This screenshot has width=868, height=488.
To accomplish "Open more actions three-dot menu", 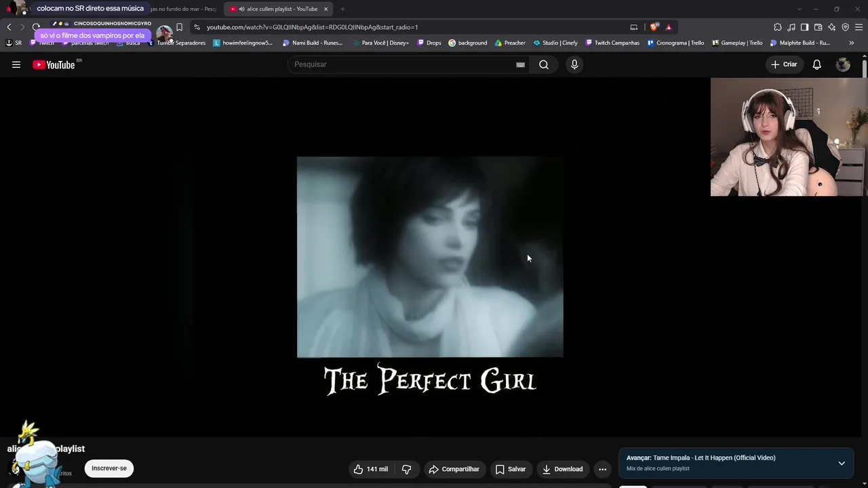I will point(602,469).
